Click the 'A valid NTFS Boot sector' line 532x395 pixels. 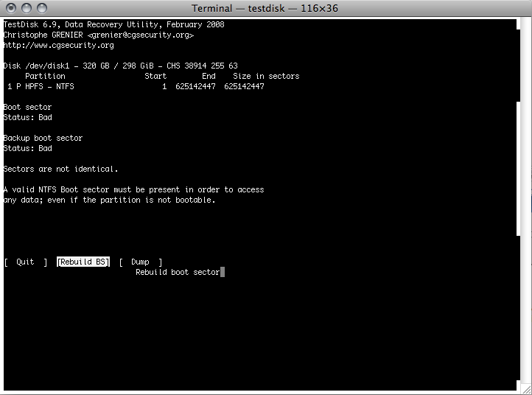(133, 189)
